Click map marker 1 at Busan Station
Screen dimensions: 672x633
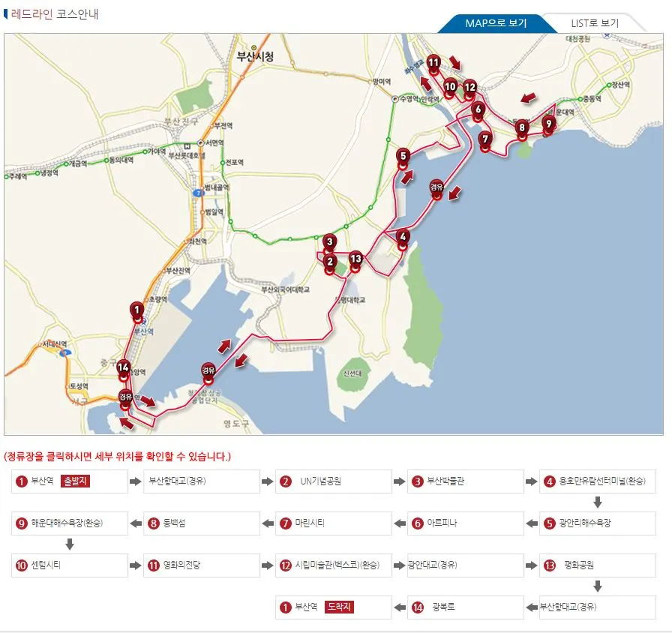coord(137,312)
